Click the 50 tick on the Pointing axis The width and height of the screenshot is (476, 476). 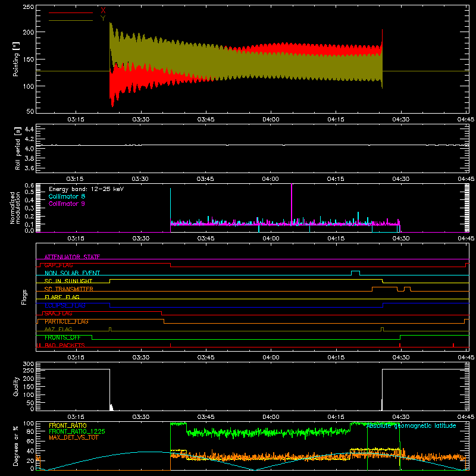pos(30,111)
